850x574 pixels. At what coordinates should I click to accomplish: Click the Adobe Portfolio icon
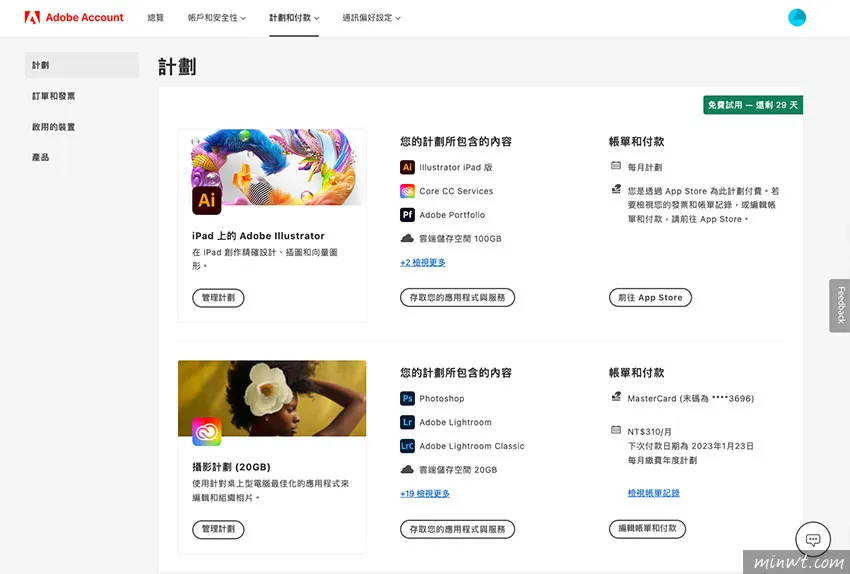pos(407,215)
